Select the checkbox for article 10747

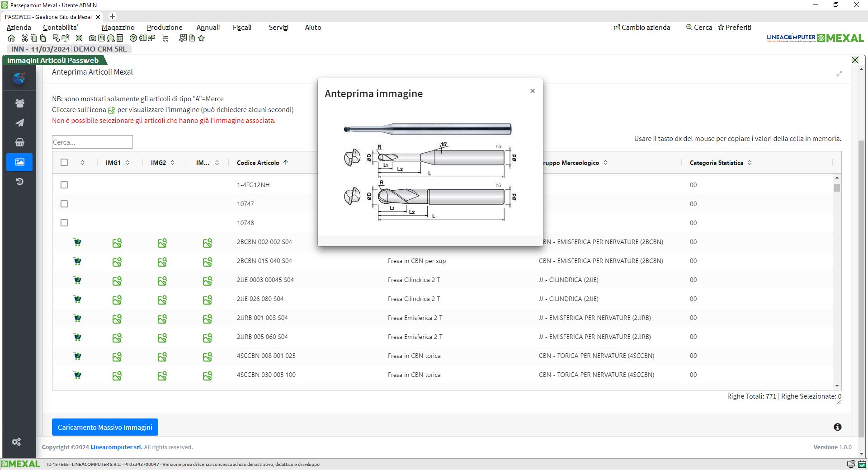click(x=64, y=204)
